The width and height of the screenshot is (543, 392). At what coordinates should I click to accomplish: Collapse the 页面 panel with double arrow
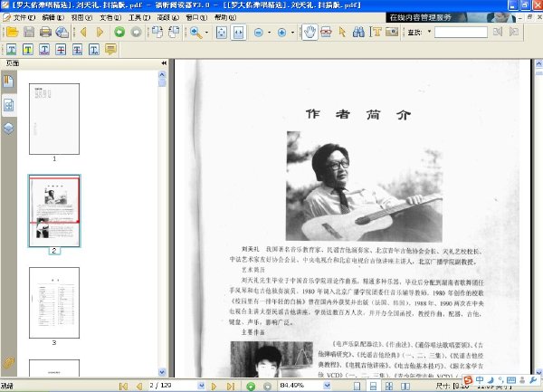164,63
